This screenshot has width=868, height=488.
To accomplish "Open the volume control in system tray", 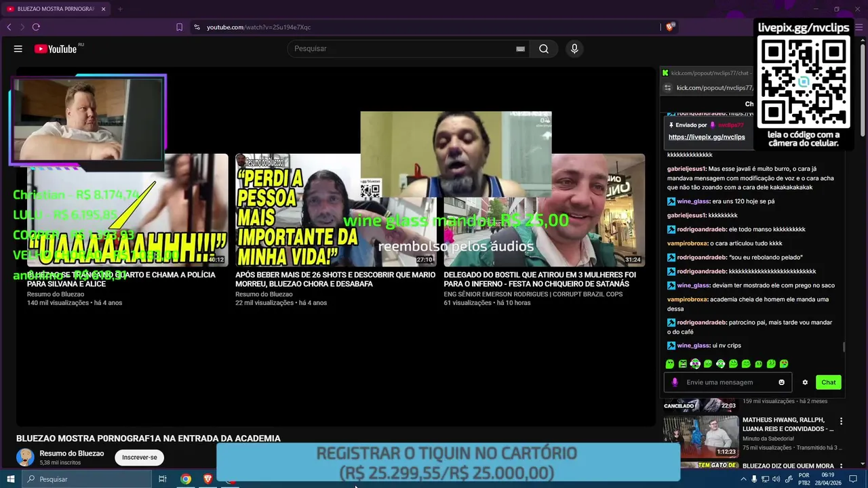I will [776, 479].
